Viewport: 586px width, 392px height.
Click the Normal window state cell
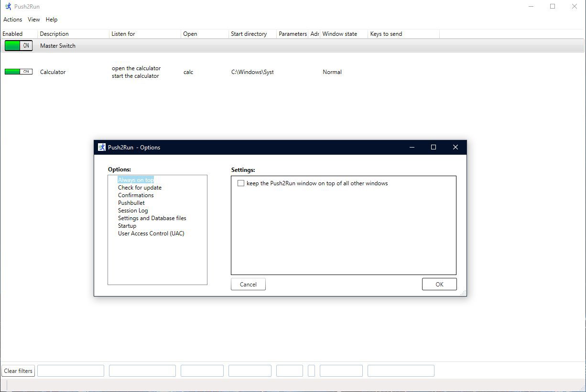point(332,72)
